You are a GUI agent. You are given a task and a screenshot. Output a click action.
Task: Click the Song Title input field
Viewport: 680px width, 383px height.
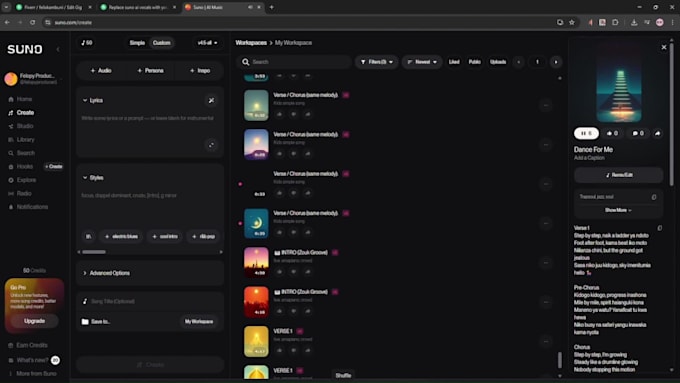pos(150,301)
